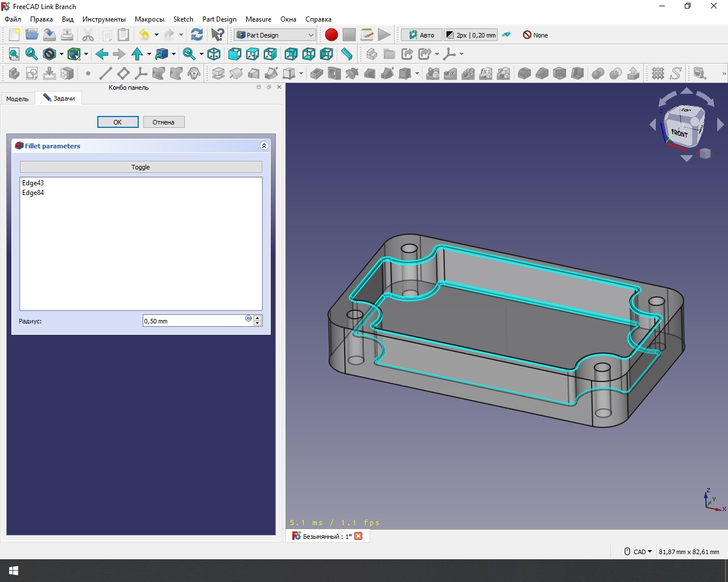Click the Toggle button in Fillet parameters

(x=140, y=167)
